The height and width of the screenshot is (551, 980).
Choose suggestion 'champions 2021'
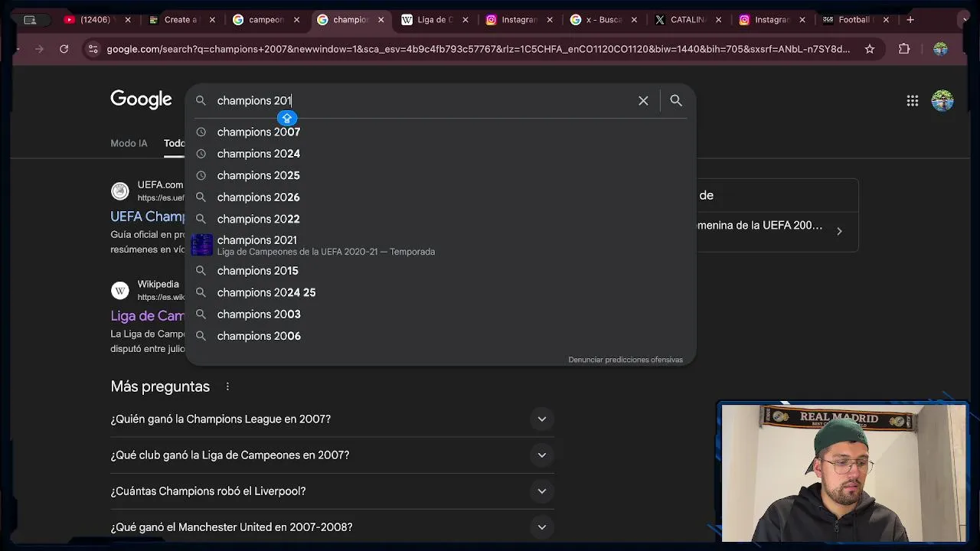(440, 245)
